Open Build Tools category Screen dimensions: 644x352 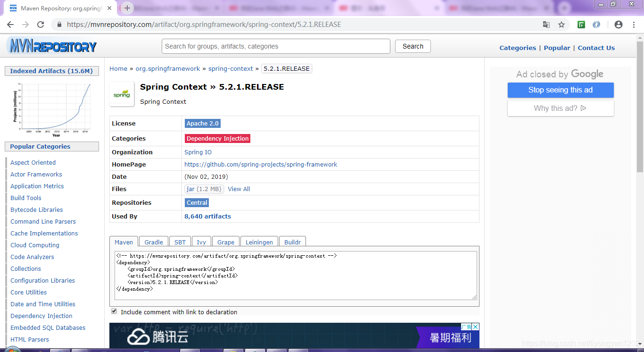tap(26, 198)
